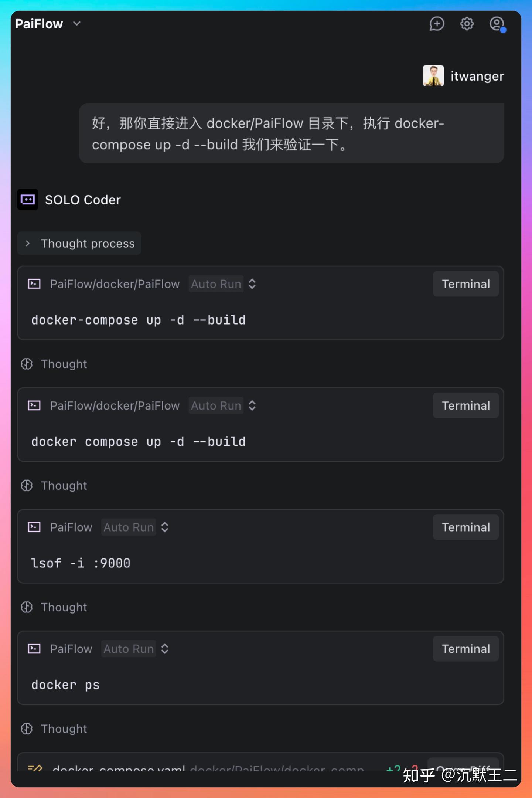Click the brain icon beside the first Thought label
The width and height of the screenshot is (532, 798).
[27, 364]
